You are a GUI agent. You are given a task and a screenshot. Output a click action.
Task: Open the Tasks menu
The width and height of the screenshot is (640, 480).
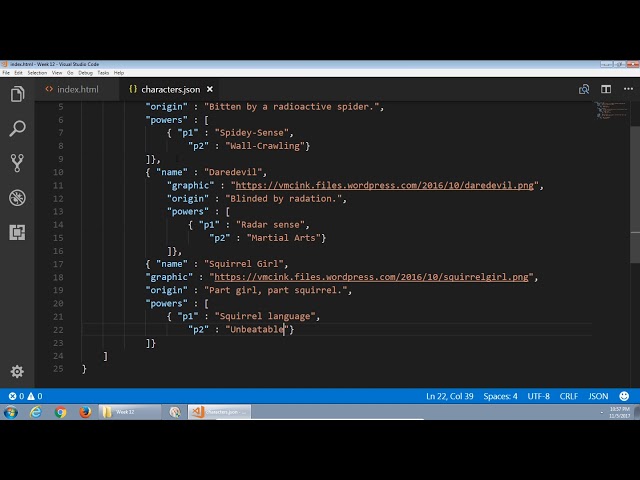tap(103, 73)
